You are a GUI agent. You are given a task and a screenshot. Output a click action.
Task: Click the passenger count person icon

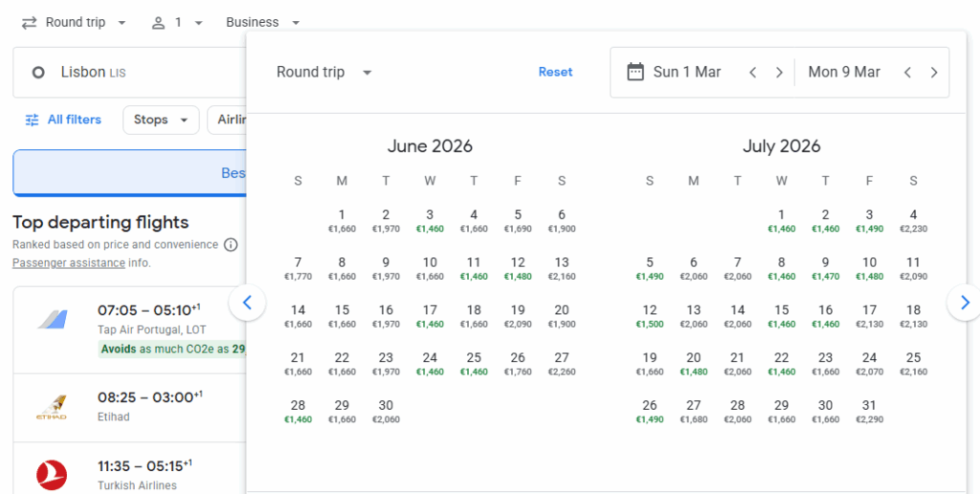(159, 22)
